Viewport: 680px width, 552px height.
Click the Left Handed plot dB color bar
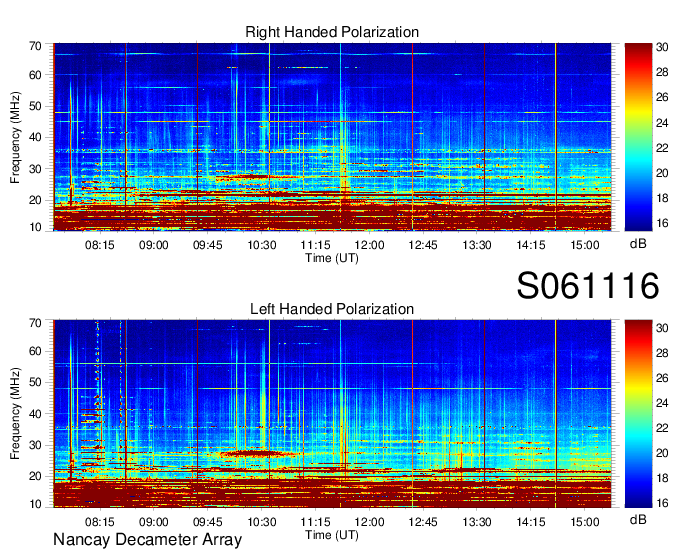pyautogui.click(x=638, y=414)
